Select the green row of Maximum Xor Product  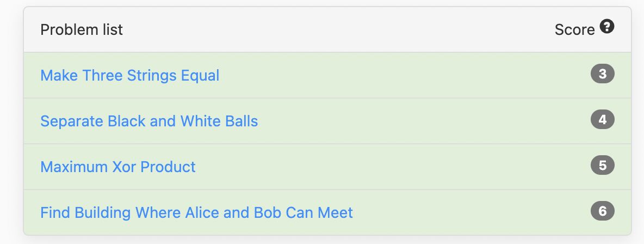327,167
